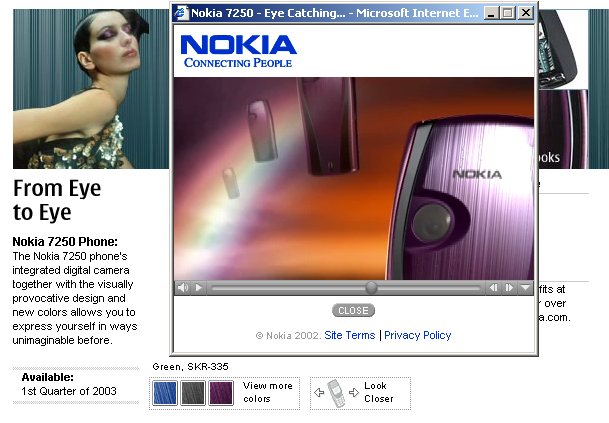
Task: Click the purple phone video frame
Action: pyautogui.click(x=354, y=178)
